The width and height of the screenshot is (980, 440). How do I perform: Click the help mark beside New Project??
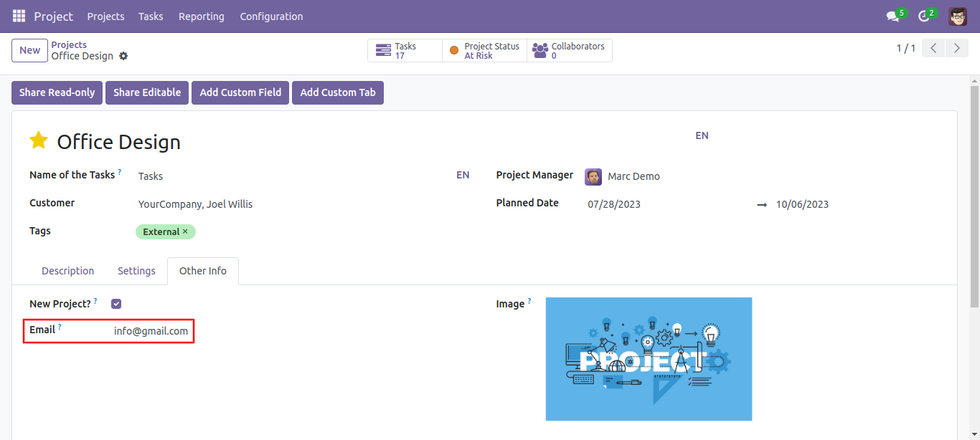tap(95, 301)
